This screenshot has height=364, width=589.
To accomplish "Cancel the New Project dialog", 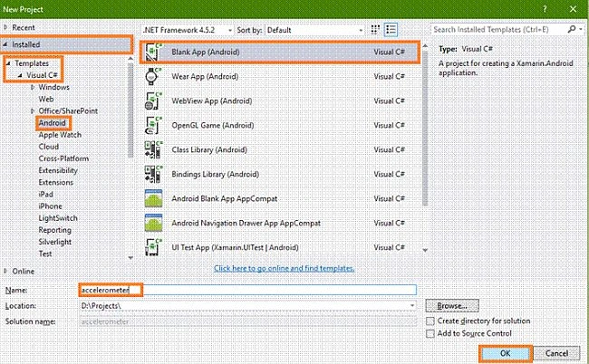I will [x=556, y=353].
